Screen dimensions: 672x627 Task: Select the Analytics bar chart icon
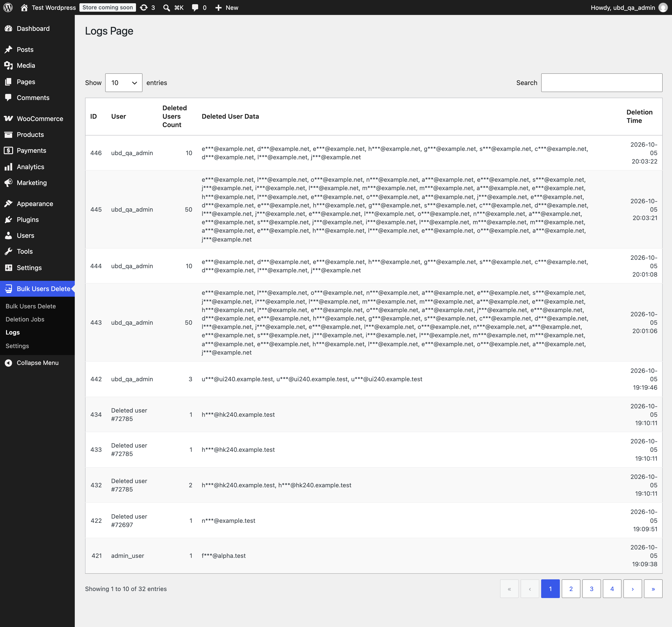(8, 167)
